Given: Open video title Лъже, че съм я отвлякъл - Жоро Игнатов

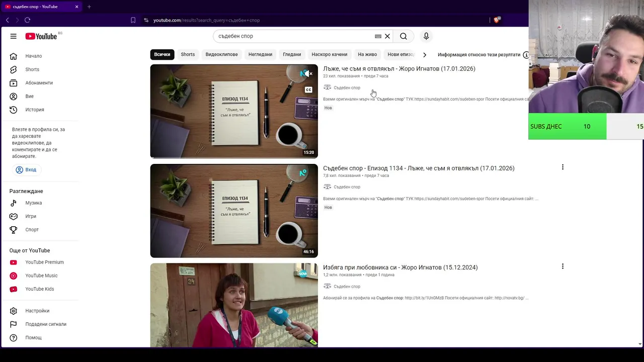Looking at the screenshot, I should click(x=399, y=69).
